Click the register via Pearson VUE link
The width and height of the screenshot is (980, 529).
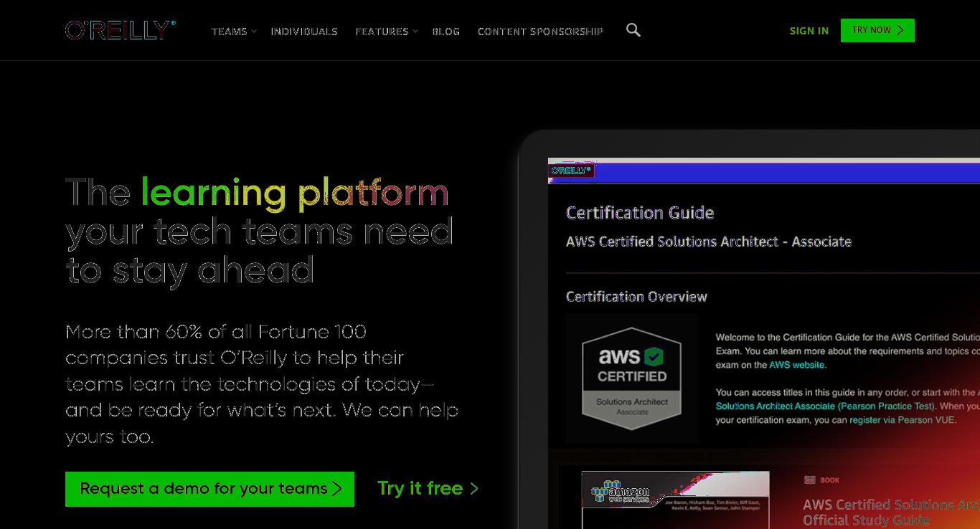[x=903, y=420]
